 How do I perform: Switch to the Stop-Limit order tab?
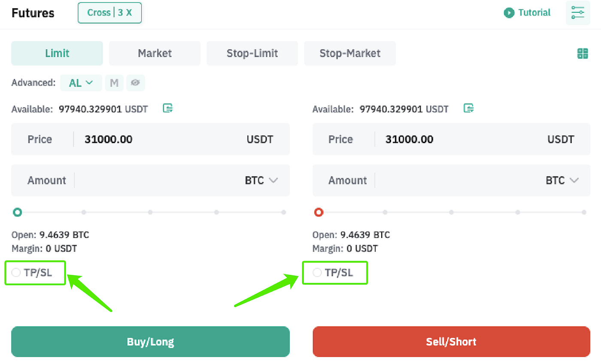click(252, 53)
